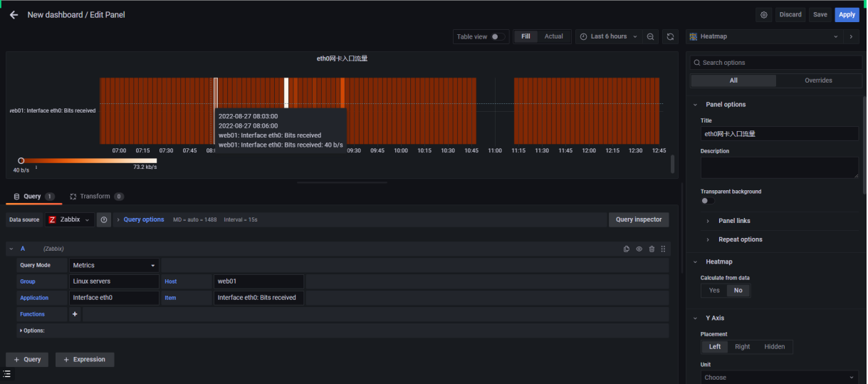Choose Right Y axis placement

click(x=743, y=347)
